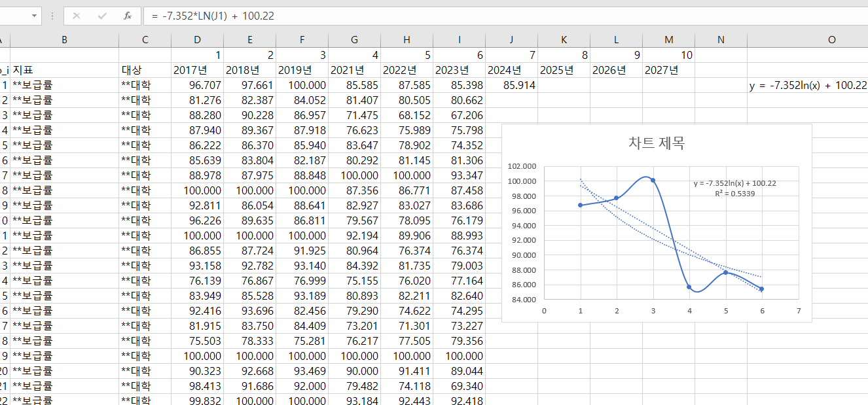Click the cell with value 69.340
The height and width of the screenshot is (405, 868).
click(x=459, y=386)
